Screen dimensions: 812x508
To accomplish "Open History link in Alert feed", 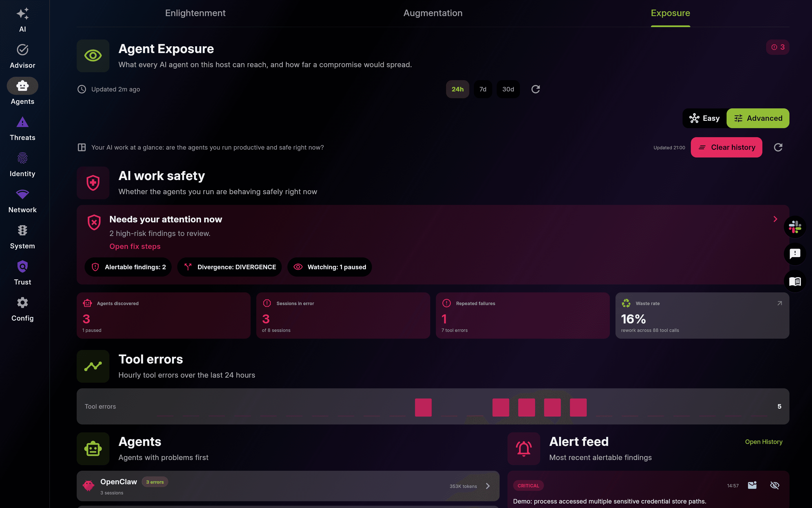I will pyautogui.click(x=764, y=442).
